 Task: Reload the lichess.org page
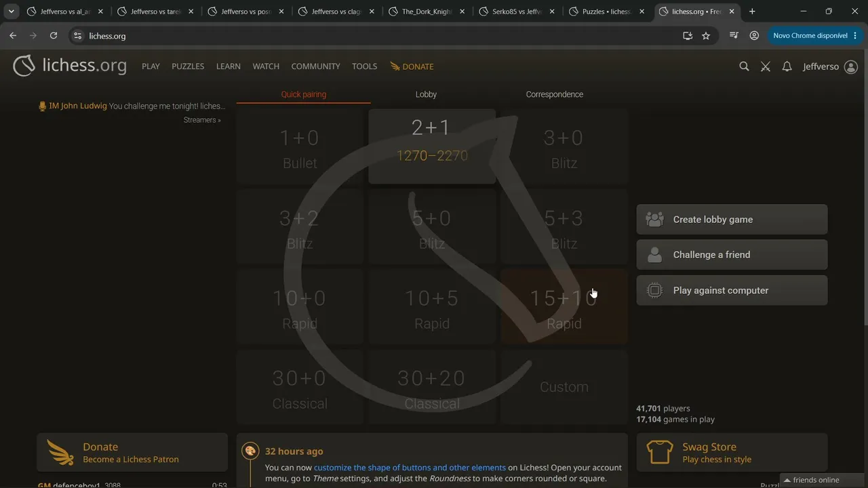(54, 36)
